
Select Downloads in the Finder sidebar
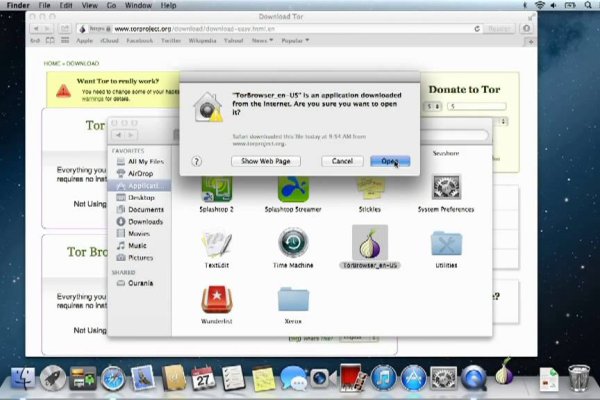click(x=144, y=221)
